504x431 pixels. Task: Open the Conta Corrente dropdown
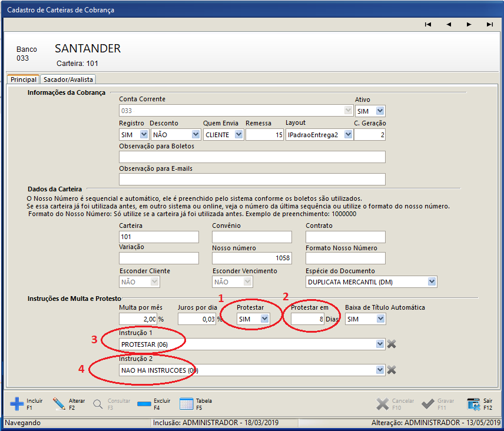[348, 111]
